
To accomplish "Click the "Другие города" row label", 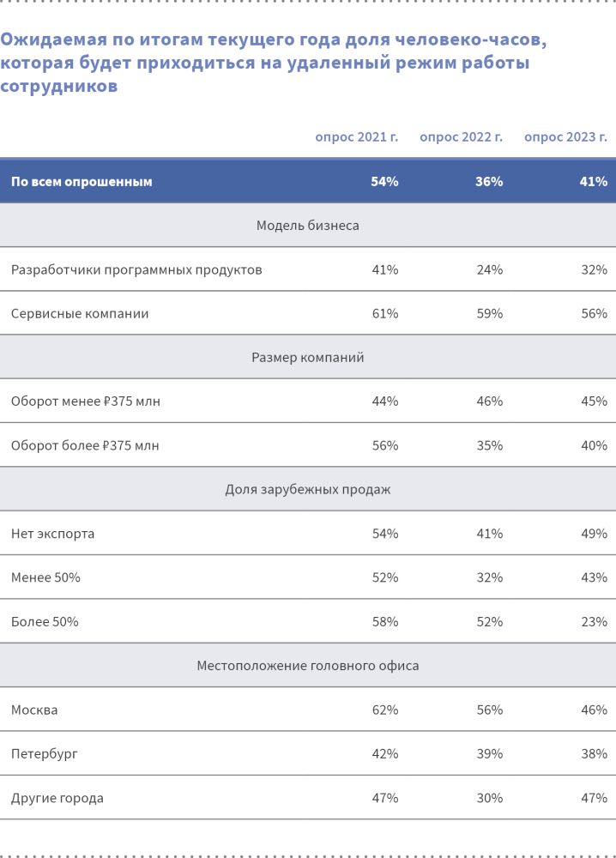I will point(57,799).
